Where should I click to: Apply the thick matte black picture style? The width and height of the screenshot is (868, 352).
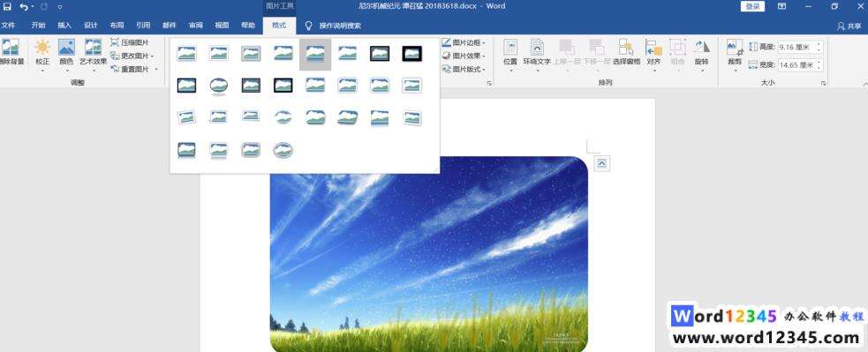[x=411, y=54]
